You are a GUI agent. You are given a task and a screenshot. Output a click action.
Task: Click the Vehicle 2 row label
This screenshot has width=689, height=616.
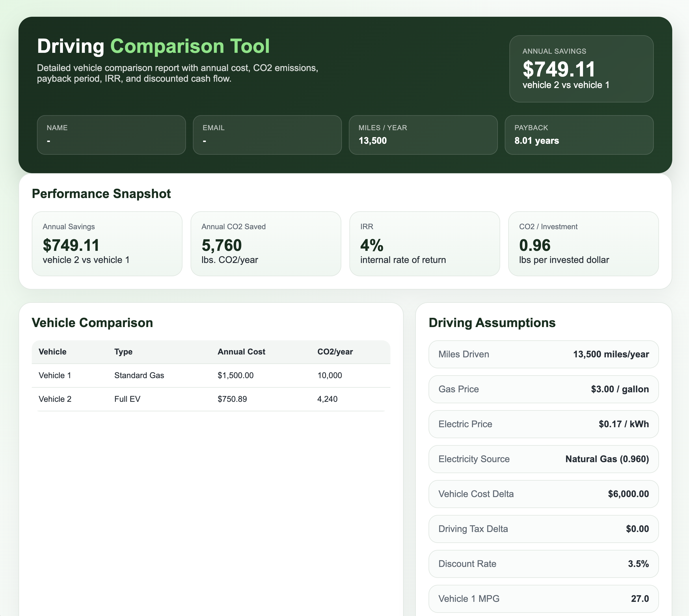[x=55, y=399]
